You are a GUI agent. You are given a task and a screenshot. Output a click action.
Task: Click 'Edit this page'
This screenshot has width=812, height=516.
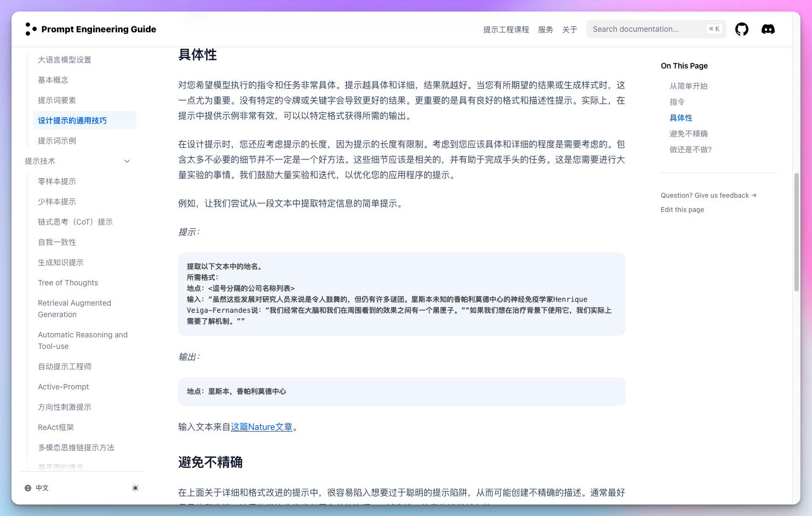pyautogui.click(x=682, y=209)
